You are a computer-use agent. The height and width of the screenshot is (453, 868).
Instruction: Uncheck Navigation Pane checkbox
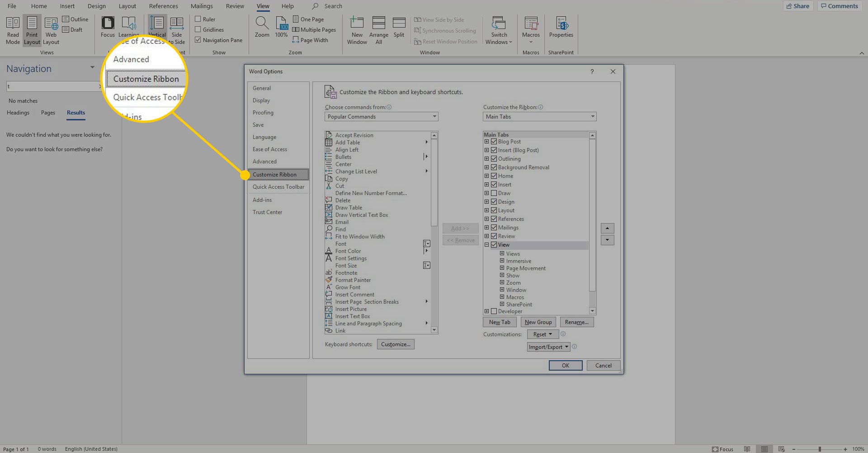198,40
